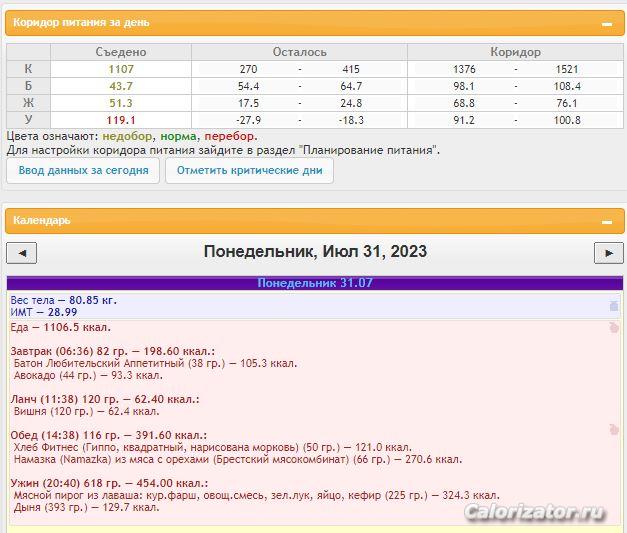Click the apple icon beside the 'Обед' entry
The width and height of the screenshot is (627, 533).
[614, 430]
